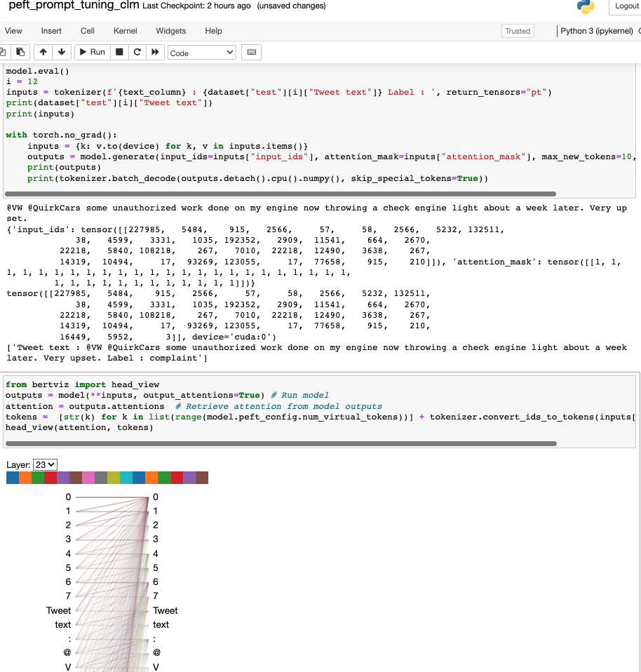
Task: Disable the orange attention head square
Action: point(25,477)
